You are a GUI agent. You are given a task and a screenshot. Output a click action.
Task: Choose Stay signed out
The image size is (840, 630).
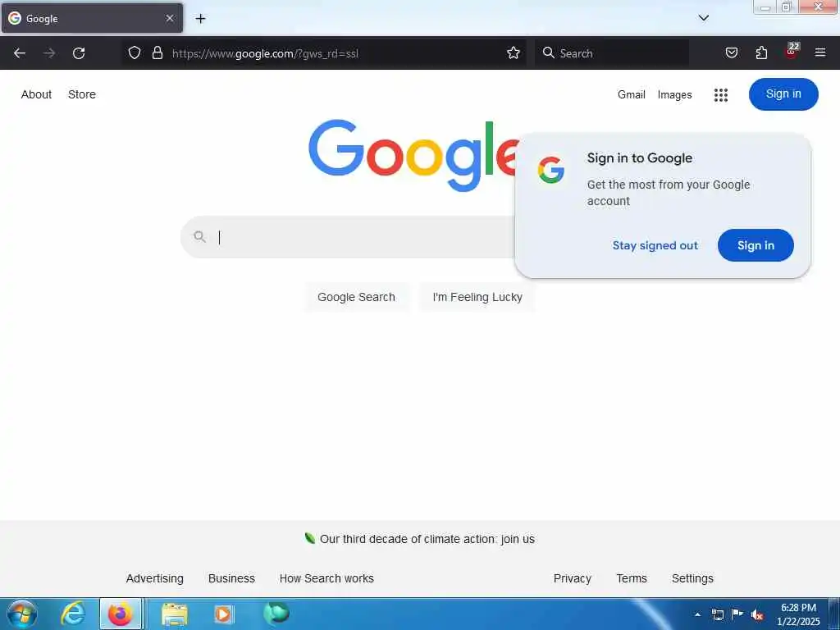click(655, 245)
